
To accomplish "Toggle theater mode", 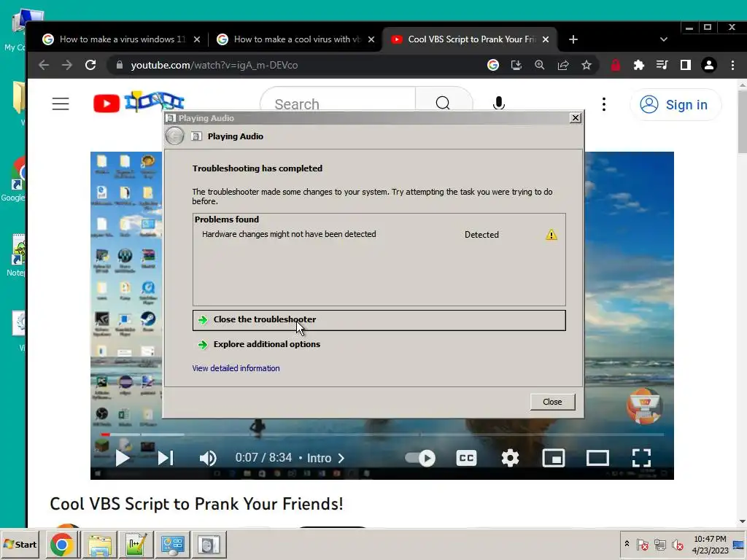I will 597,458.
